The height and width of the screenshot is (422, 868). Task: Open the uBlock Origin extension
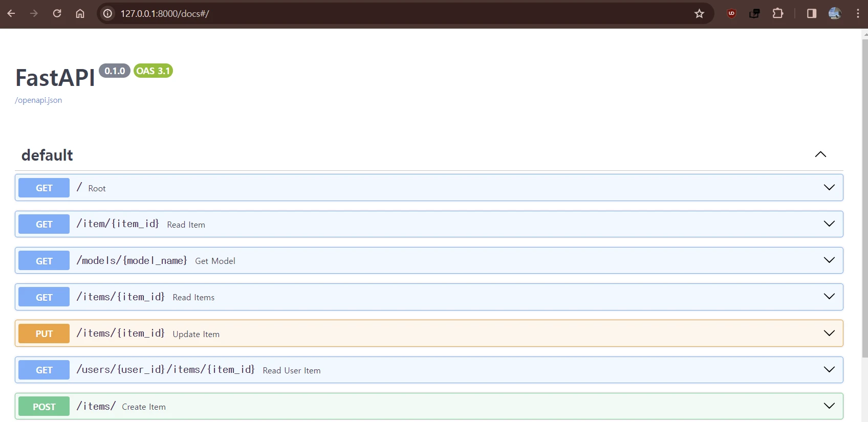[x=731, y=13]
